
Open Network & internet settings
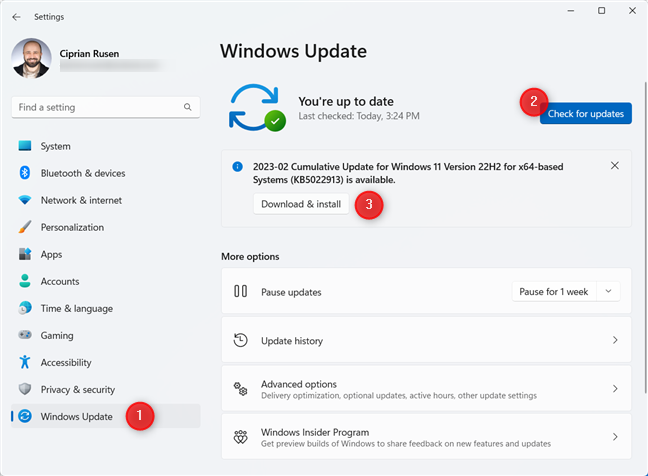click(x=106, y=200)
